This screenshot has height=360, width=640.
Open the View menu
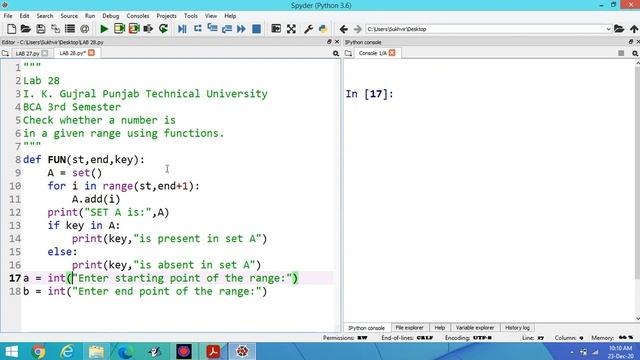[x=211, y=16]
